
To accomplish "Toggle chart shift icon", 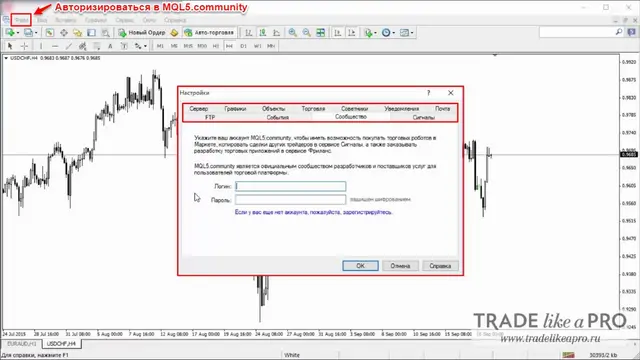I will click(x=351, y=33).
